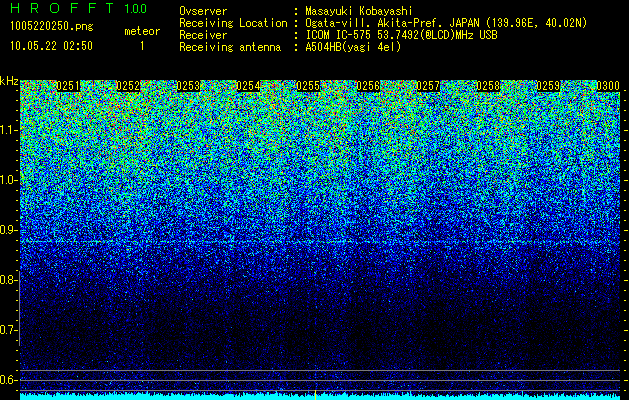This screenshot has height=400, width=629.
Task: Click the 0254 time marker label
Action: point(248,86)
